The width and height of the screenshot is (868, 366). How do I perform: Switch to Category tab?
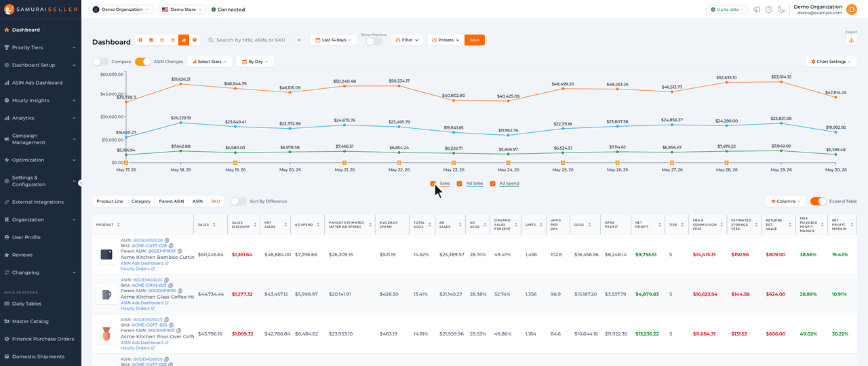point(141,201)
